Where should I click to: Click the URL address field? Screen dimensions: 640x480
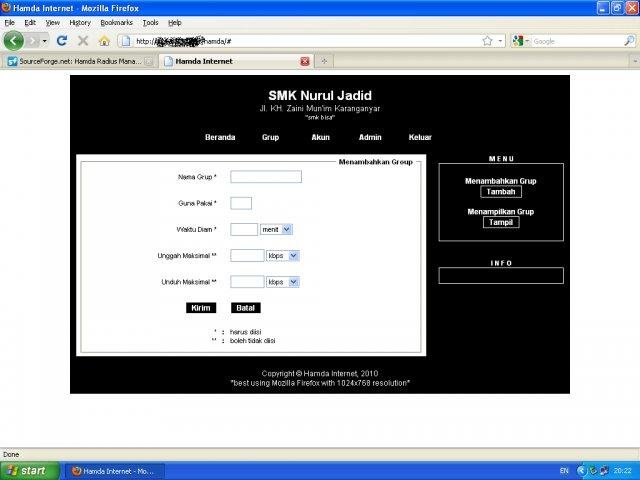pos(306,41)
